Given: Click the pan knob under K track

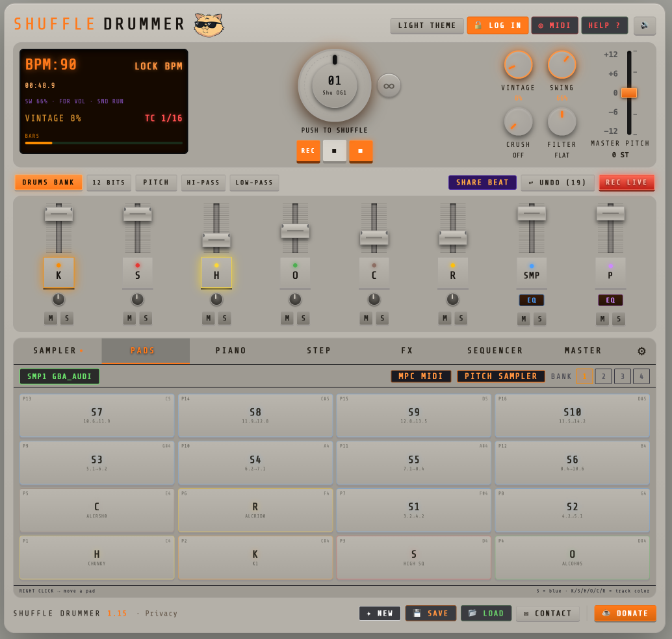Looking at the screenshot, I should [58, 299].
